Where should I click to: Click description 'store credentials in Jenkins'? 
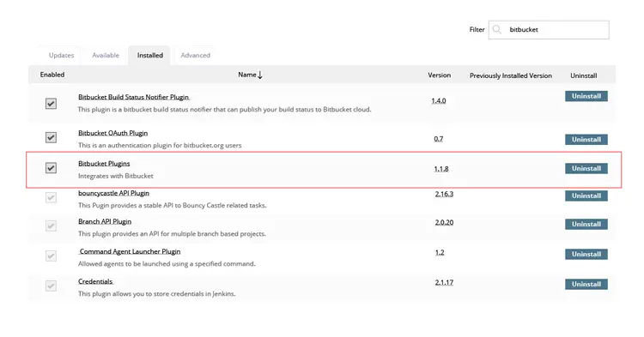tap(156, 294)
